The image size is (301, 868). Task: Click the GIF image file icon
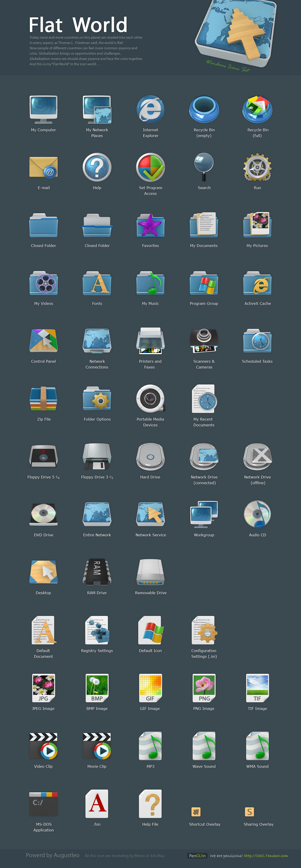coord(150,688)
